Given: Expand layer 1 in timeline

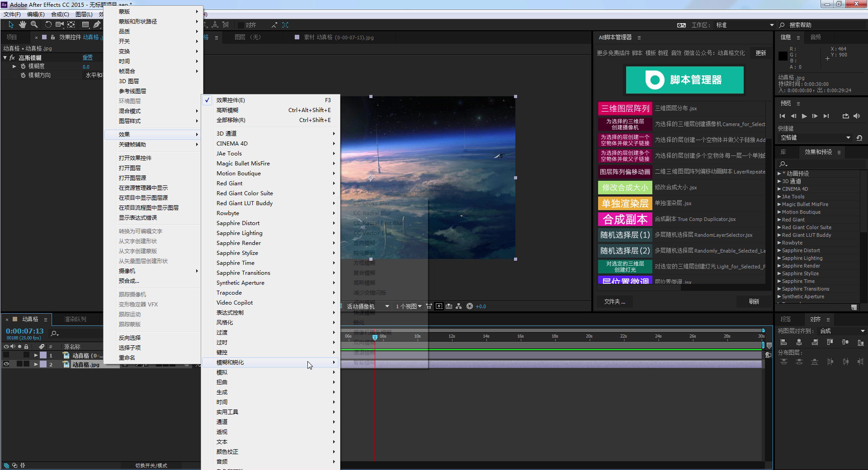Looking at the screenshot, I should (x=36, y=355).
